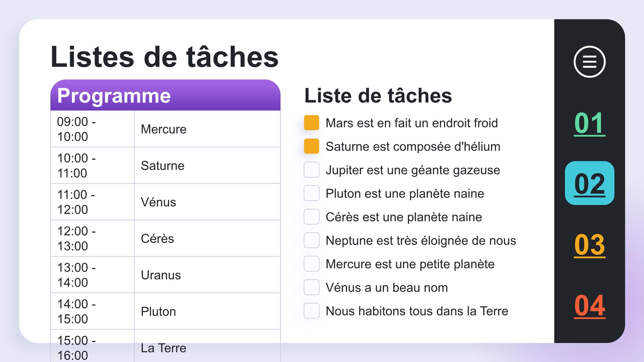Click the purple Programme table header
This screenshot has width=644, height=362.
coord(165,95)
